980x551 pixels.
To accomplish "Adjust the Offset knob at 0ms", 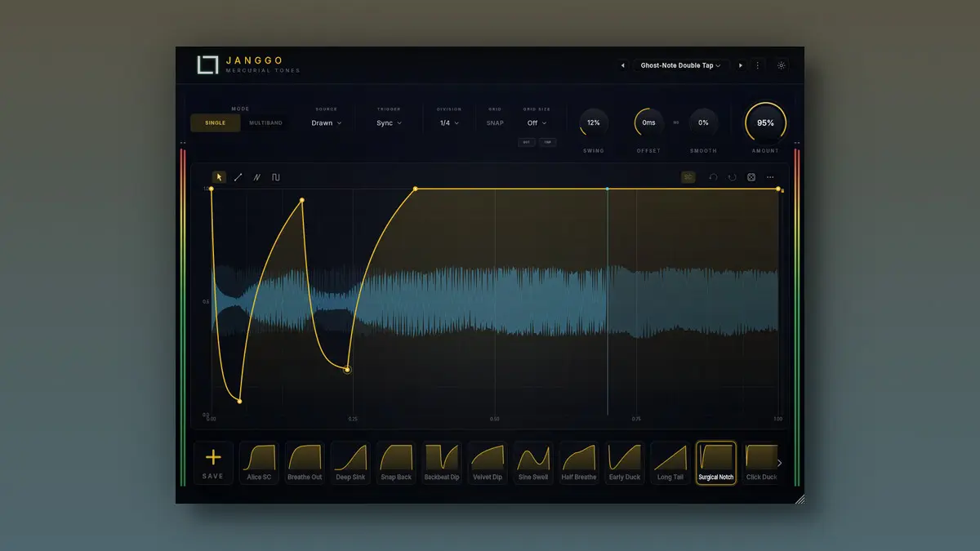I will pos(648,122).
